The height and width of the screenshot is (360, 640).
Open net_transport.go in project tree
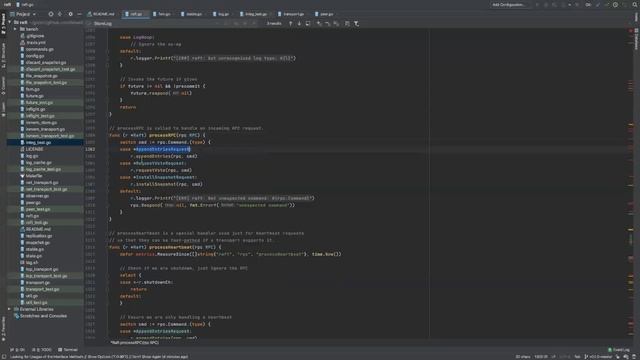[x=39, y=182]
